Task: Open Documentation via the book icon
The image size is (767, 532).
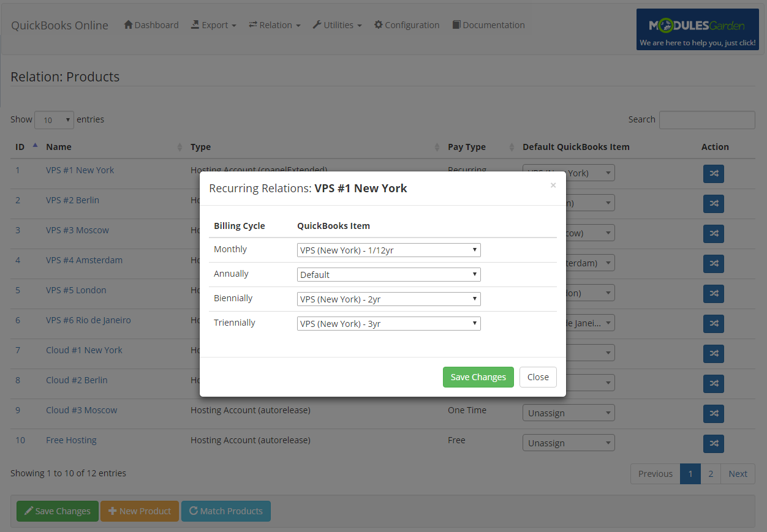Action: [455, 24]
